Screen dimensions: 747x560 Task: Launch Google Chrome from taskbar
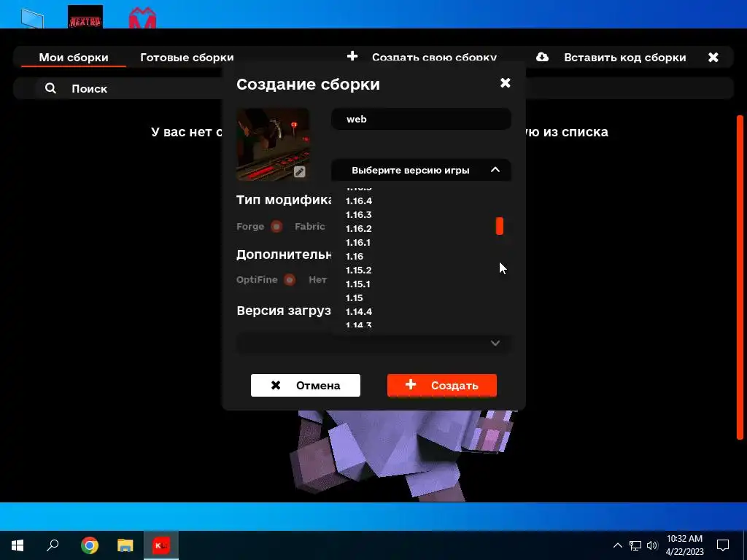[90, 545]
